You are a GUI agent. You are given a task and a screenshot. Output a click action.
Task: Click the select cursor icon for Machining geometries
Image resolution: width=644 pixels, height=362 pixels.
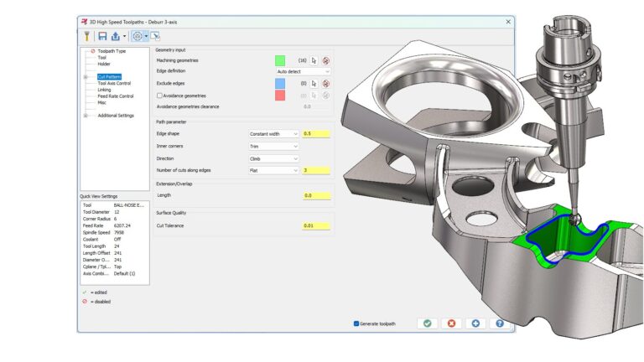pos(314,60)
